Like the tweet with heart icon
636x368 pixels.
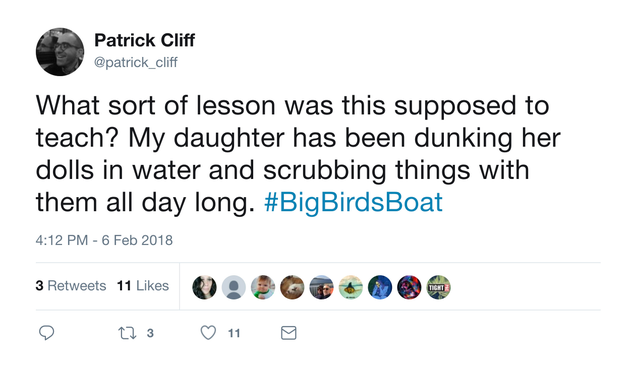(x=208, y=333)
